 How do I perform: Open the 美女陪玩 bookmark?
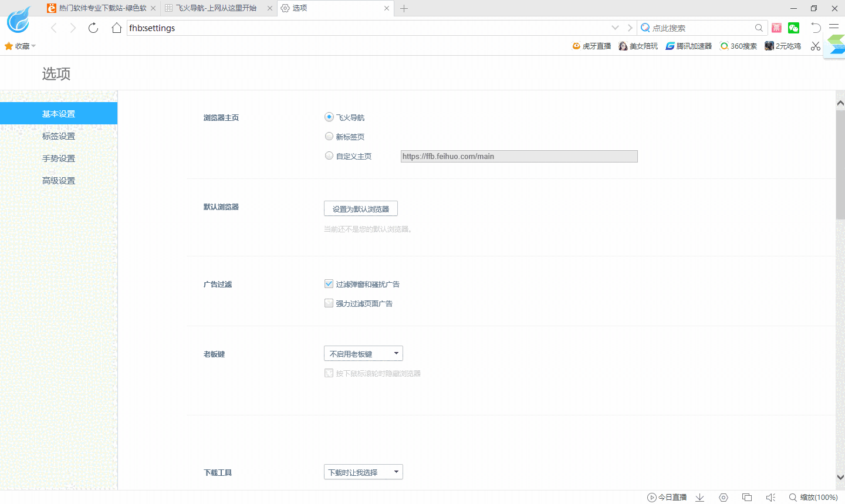tap(638, 46)
